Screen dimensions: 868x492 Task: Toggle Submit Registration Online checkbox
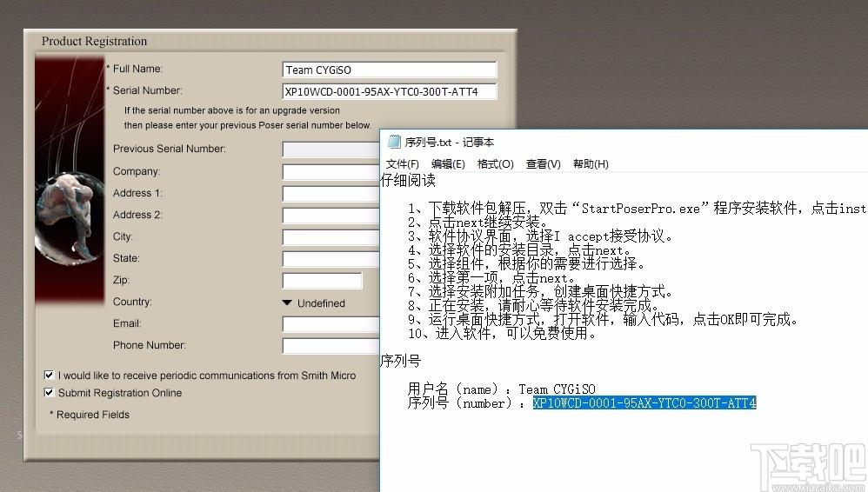49,392
